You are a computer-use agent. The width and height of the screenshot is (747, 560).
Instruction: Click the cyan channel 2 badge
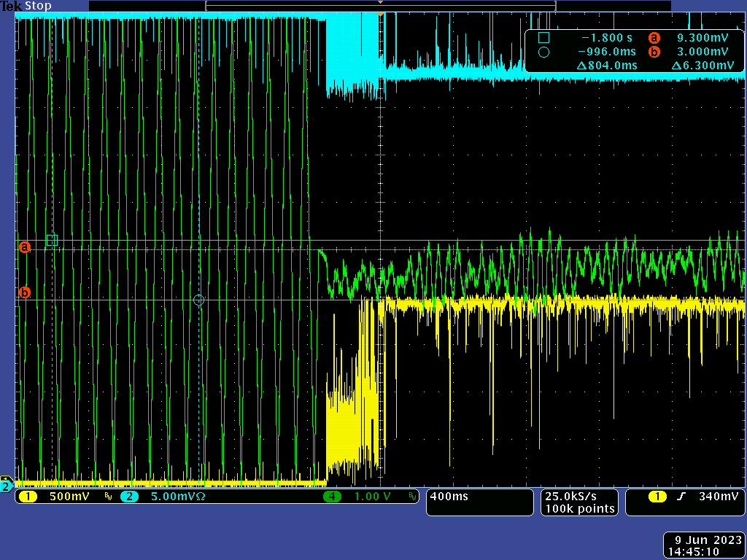(129, 497)
